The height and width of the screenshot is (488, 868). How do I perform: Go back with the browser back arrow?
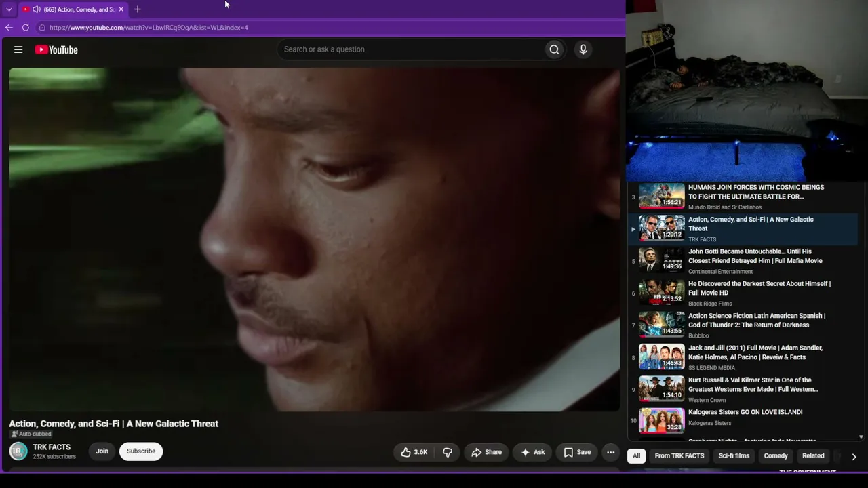(9, 28)
